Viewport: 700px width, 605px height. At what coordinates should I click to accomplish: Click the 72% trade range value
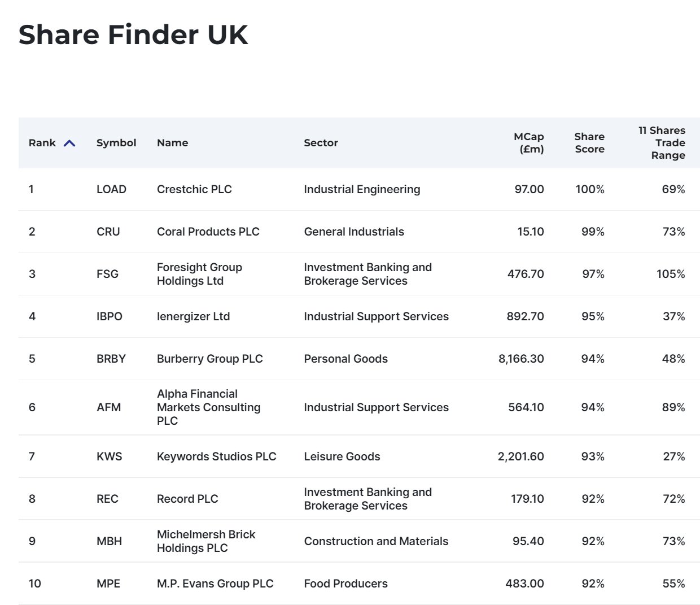[x=674, y=499]
